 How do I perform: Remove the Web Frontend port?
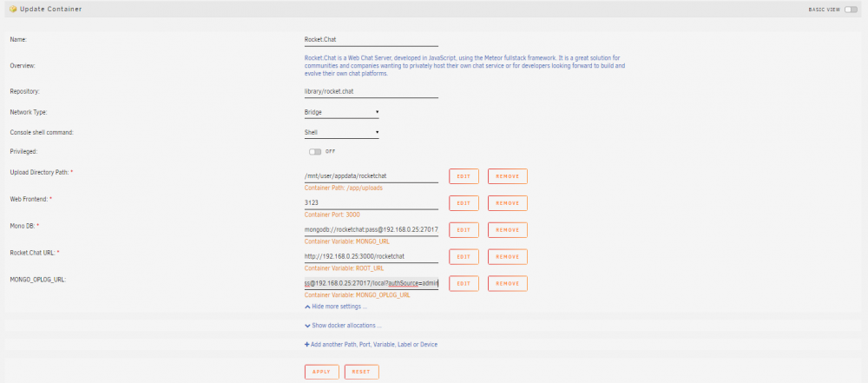coord(508,203)
